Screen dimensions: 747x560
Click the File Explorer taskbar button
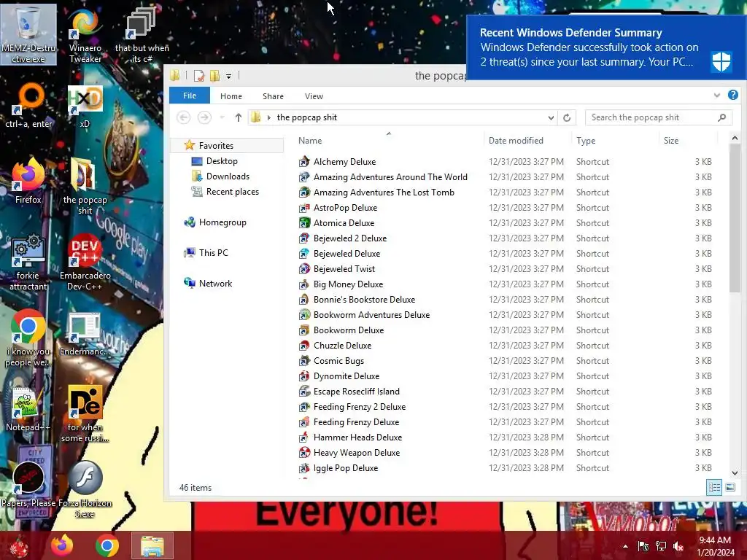pyautogui.click(x=152, y=545)
